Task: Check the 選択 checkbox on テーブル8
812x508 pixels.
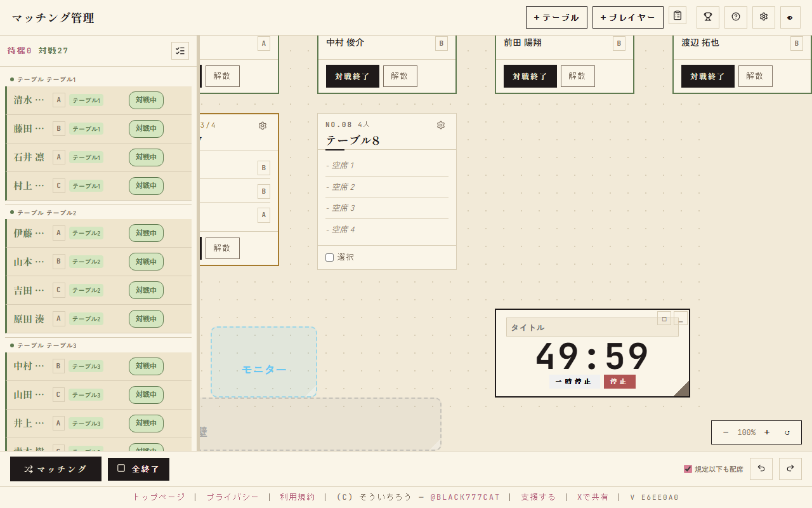Action: (330, 257)
